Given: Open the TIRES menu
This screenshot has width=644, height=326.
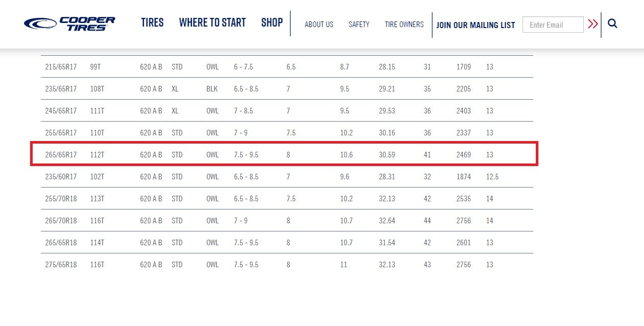Looking at the screenshot, I should point(153,22).
